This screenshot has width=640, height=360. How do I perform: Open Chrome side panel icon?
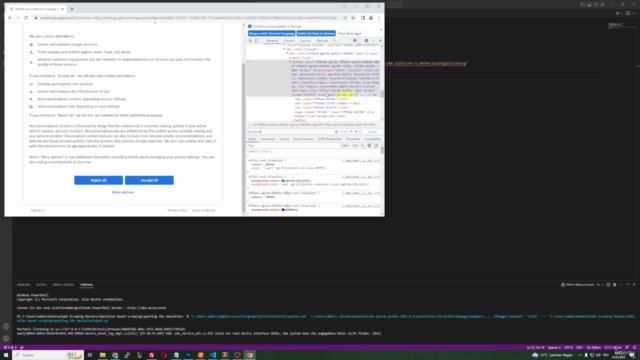click(363, 18)
